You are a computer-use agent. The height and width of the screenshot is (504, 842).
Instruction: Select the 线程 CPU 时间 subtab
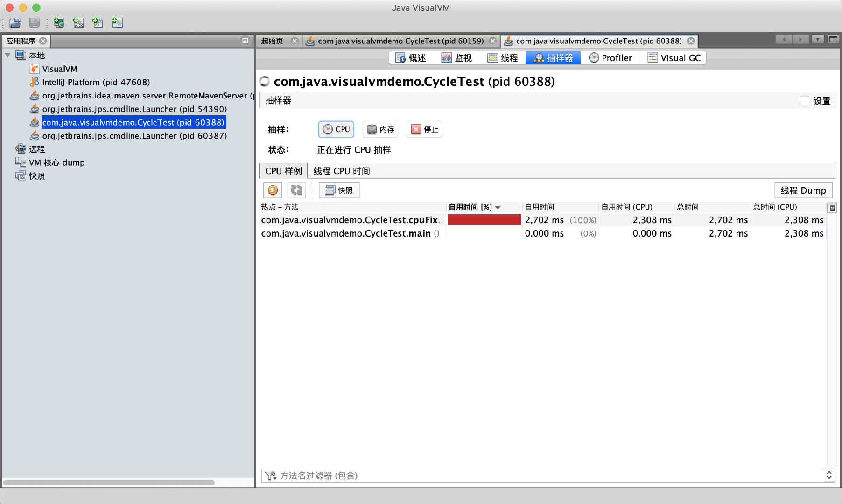(342, 171)
